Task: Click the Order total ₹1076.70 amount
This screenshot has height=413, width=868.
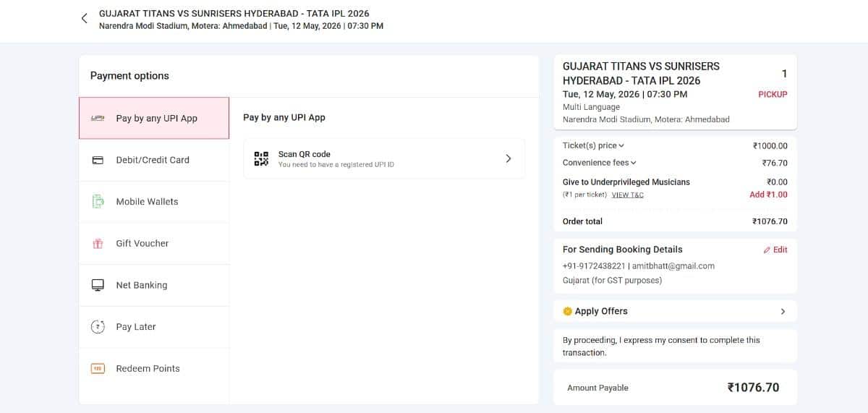Action: [770, 221]
